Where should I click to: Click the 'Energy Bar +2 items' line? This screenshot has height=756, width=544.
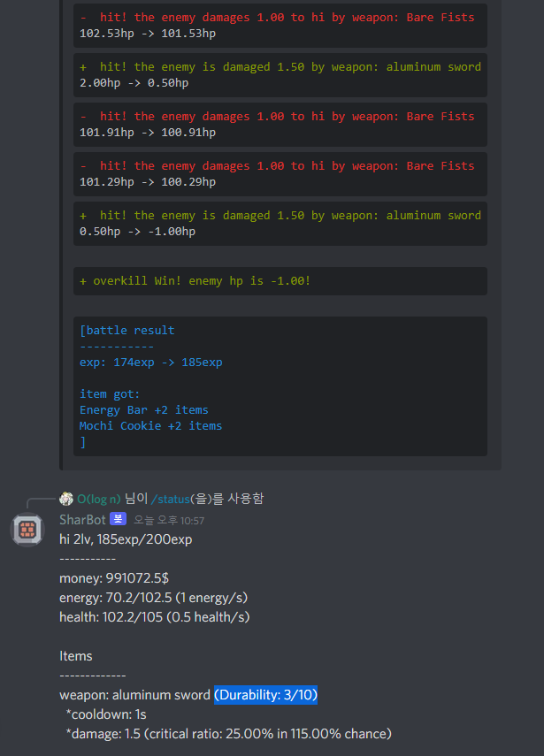coord(143,409)
